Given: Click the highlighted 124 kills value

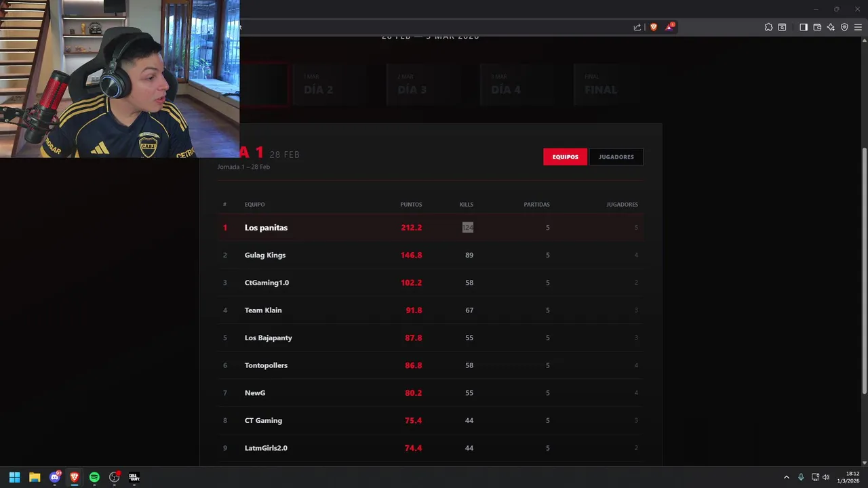Looking at the screenshot, I should click(x=468, y=227).
